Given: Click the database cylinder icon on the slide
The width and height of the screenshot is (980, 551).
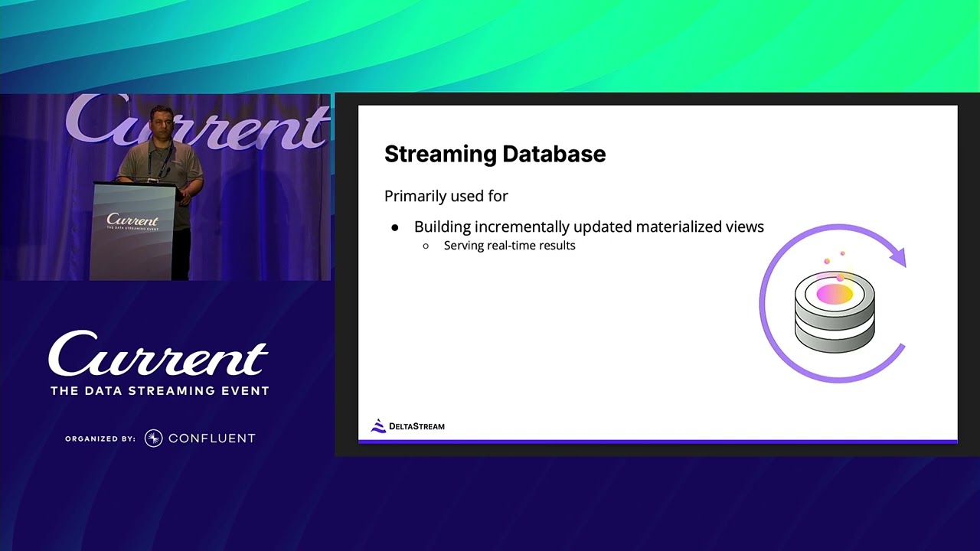Looking at the screenshot, I should coord(835,312).
